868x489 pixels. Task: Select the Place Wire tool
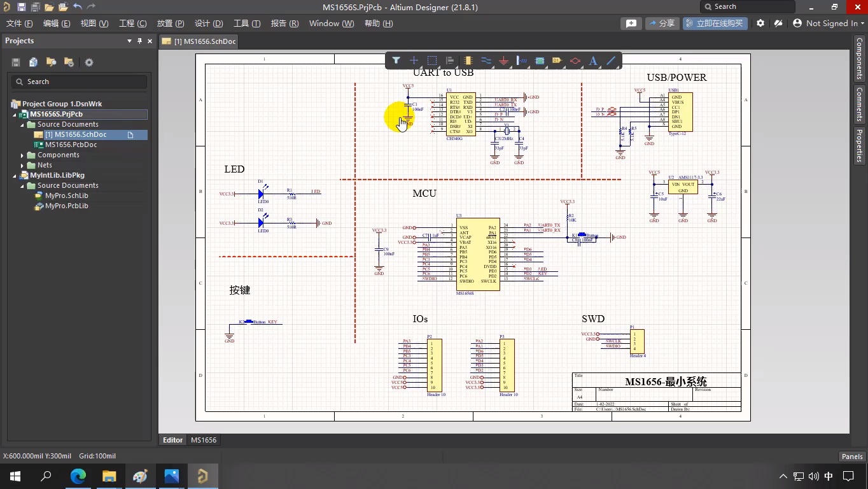tap(486, 60)
